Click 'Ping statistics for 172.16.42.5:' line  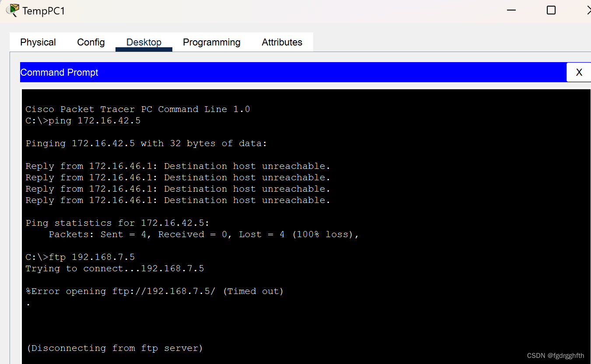pos(118,223)
